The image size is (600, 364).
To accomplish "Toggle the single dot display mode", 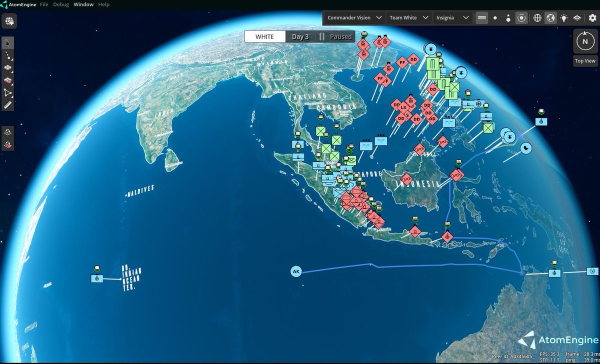I will [495, 17].
